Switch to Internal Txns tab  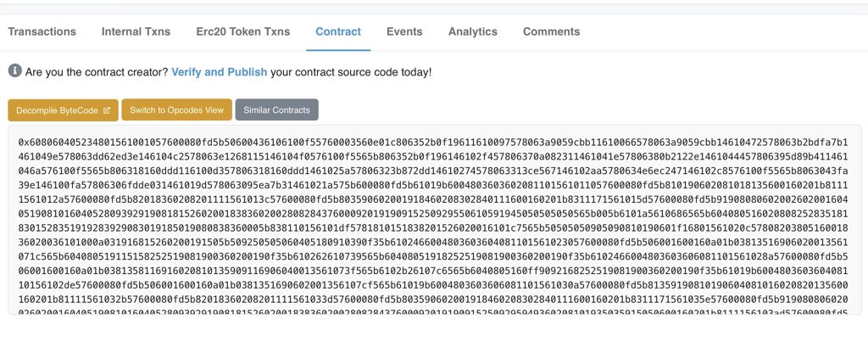(136, 31)
